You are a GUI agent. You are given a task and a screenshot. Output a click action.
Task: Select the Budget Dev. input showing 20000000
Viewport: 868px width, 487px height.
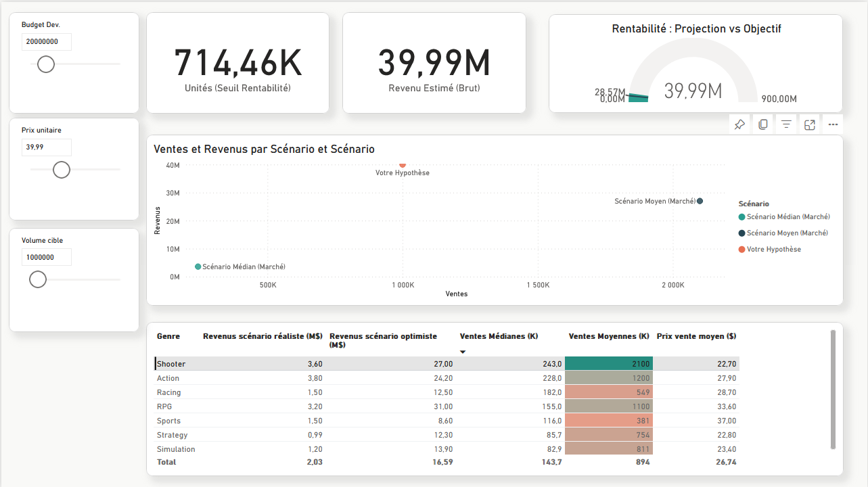coord(46,41)
